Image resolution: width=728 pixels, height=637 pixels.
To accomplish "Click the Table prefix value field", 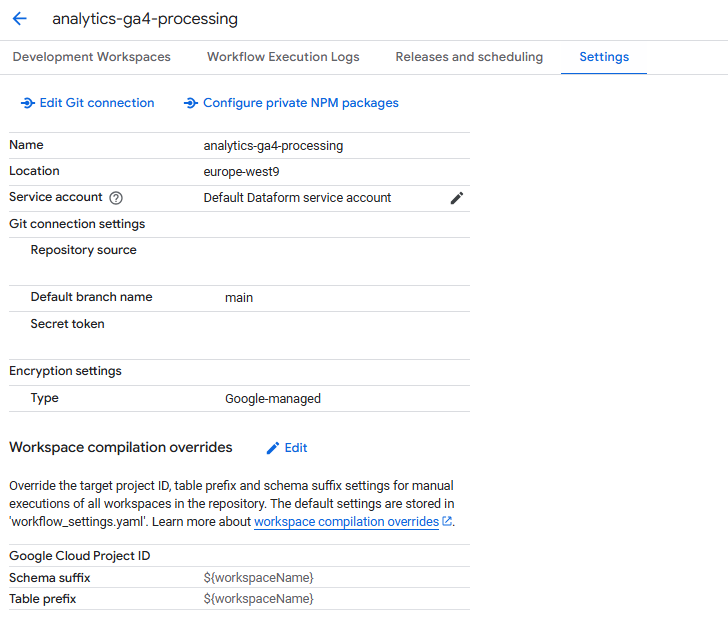I will [x=259, y=599].
